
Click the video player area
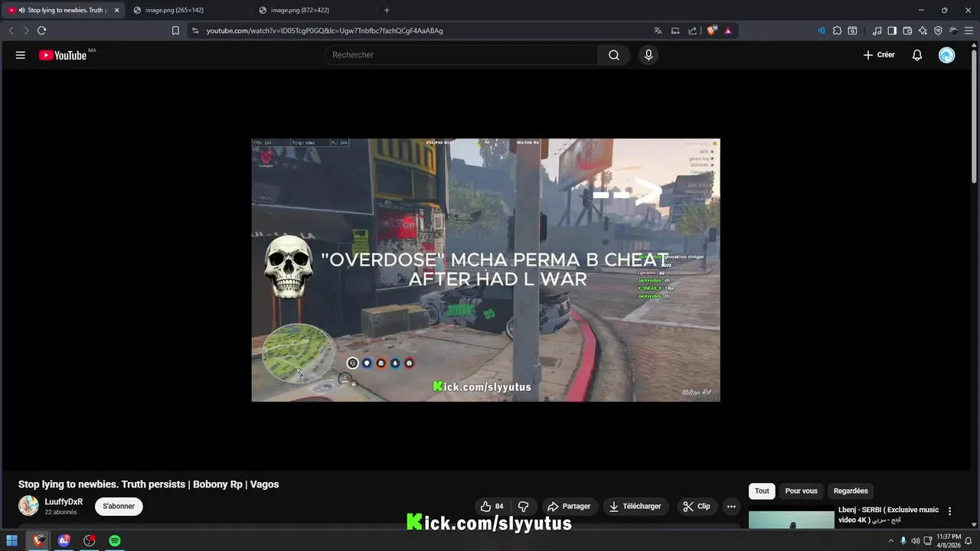485,270
